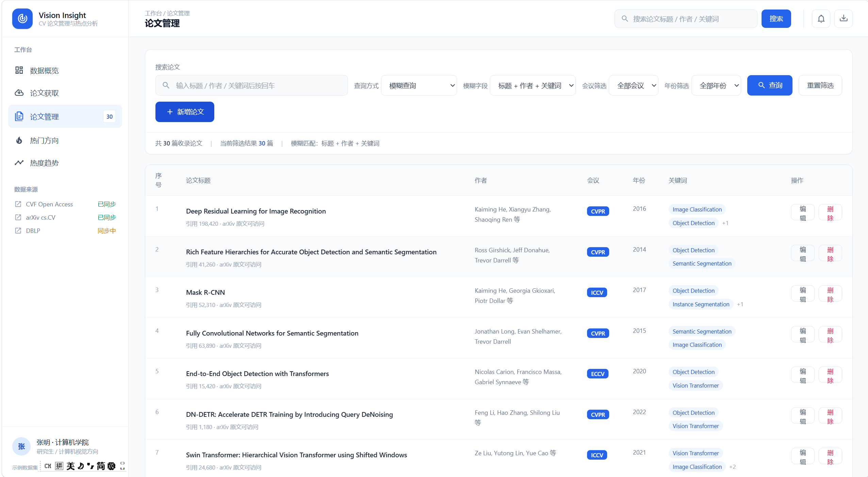Open DBLP external link icon

tap(18, 231)
